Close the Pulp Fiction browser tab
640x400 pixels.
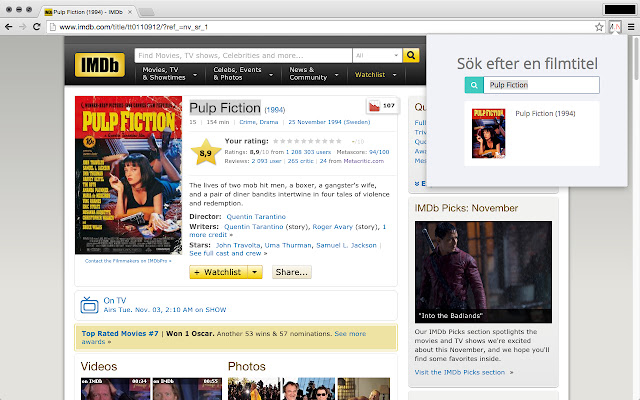[130, 12]
